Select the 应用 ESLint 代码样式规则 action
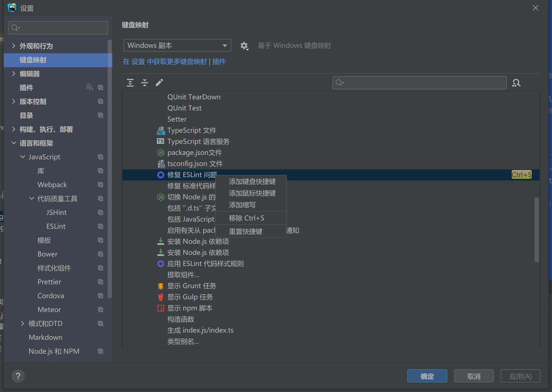Image resolution: width=552 pixels, height=392 pixels. [205, 263]
